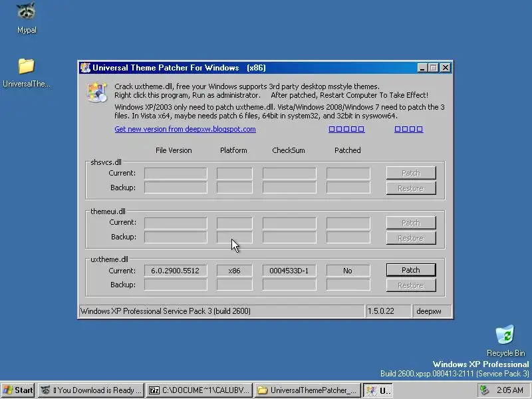532x399 pixels.
Task: Click the uxtheme.dll Patch button
Action: 411,270
